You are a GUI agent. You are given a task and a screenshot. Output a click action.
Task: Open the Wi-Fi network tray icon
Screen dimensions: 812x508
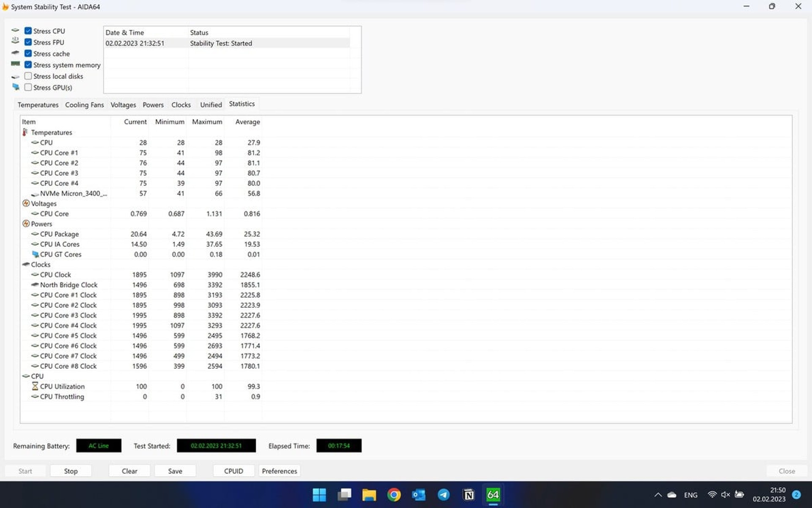point(712,494)
